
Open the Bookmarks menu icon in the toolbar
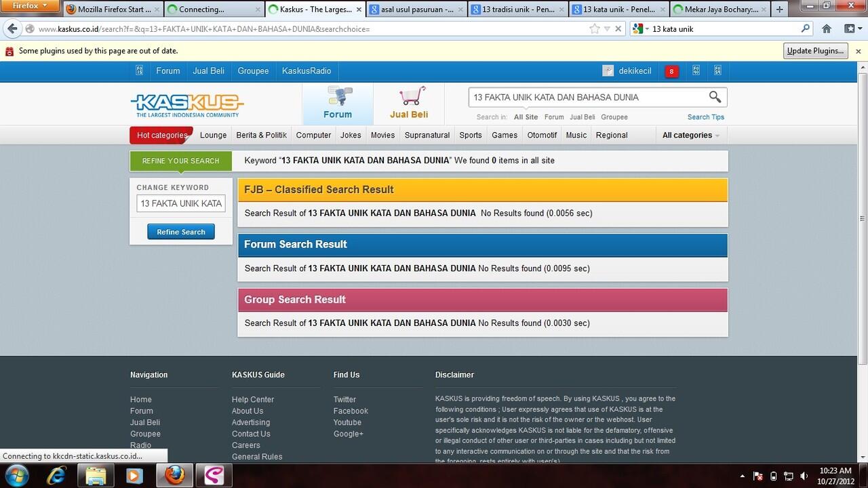click(850, 29)
